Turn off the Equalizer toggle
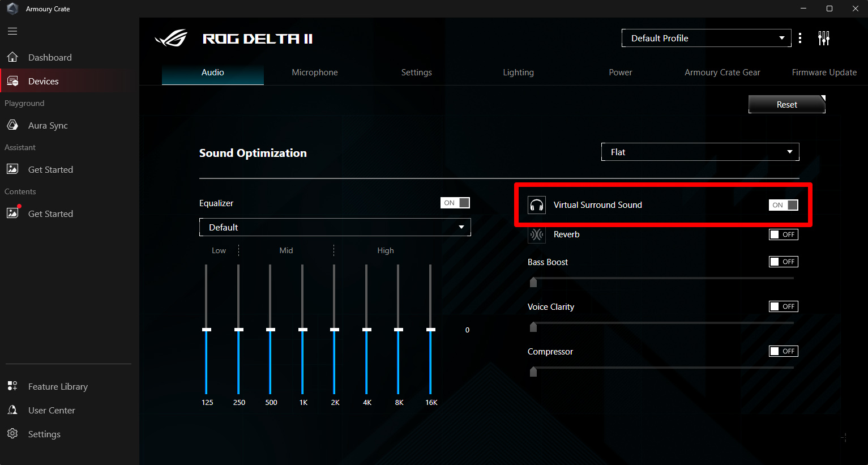This screenshot has height=465, width=868. point(455,203)
